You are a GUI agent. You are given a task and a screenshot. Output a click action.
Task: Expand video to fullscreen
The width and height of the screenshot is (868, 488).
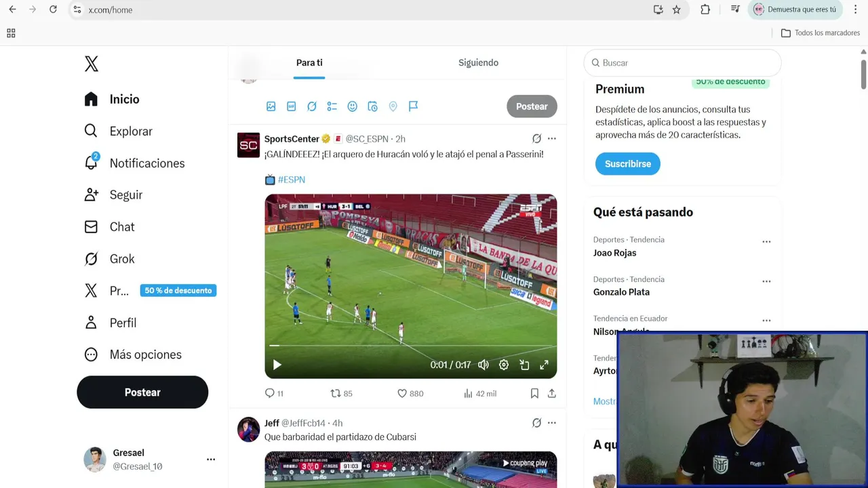tap(544, 365)
